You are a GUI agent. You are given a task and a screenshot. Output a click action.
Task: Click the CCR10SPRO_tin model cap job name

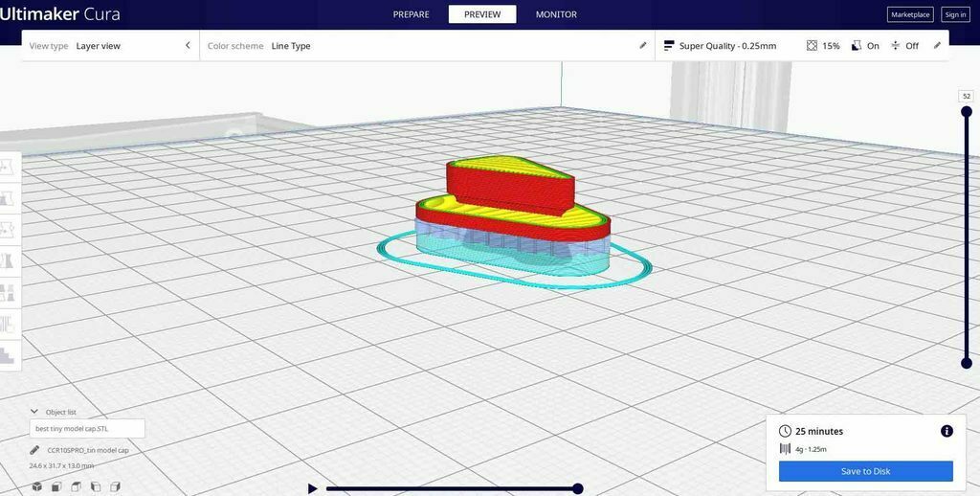tap(88, 450)
